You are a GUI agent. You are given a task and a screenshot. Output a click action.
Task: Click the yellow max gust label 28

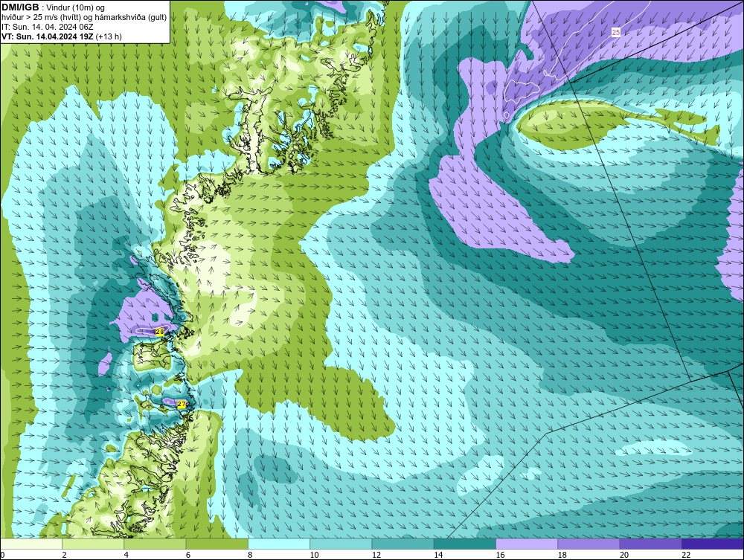click(160, 332)
